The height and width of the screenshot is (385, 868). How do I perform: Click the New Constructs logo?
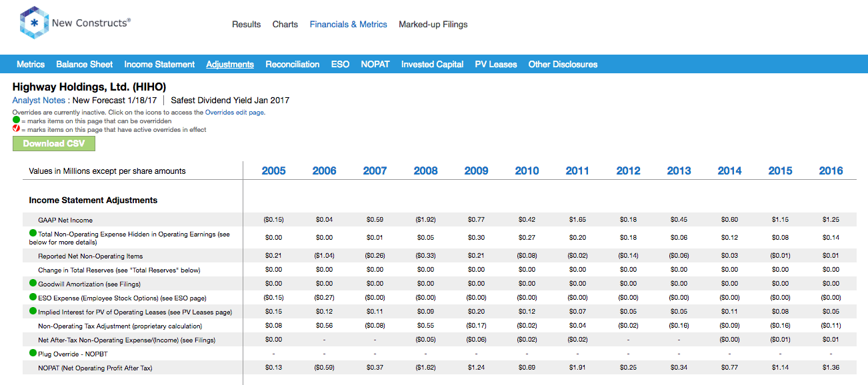click(75, 24)
